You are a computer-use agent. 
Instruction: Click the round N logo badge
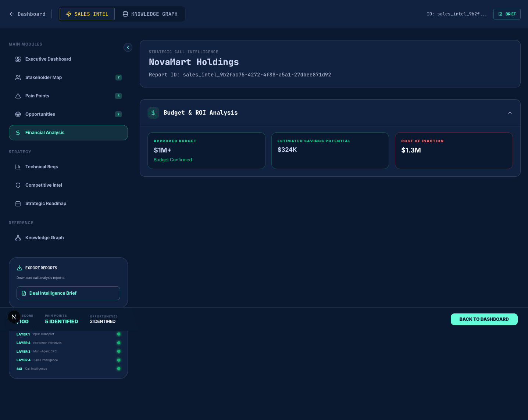coord(14,317)
